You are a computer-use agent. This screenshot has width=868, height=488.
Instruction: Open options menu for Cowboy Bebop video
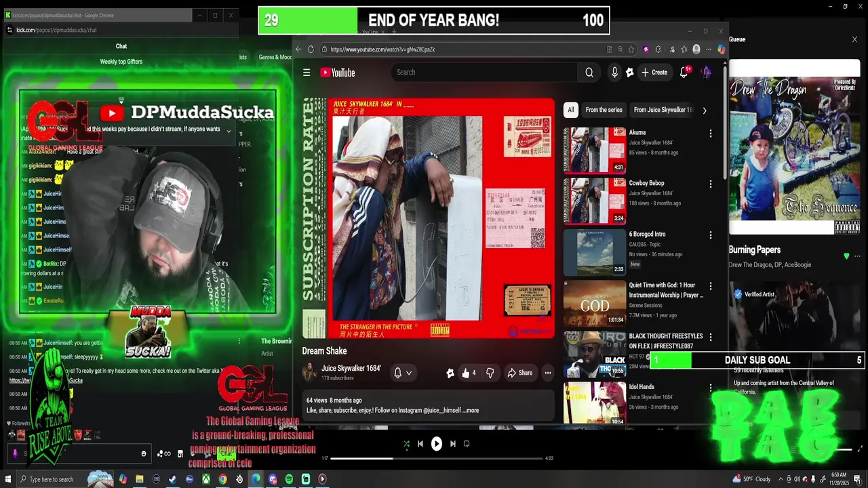point(711,184)
